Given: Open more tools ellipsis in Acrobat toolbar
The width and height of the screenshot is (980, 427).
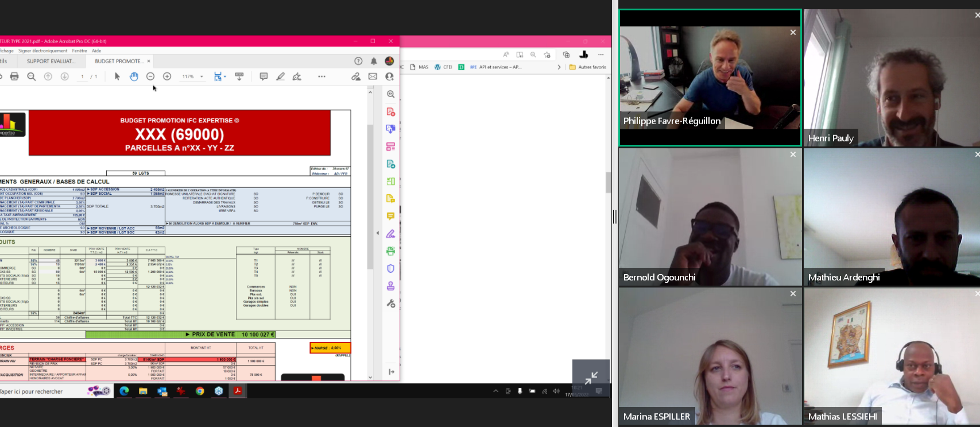Looking at the screenshot, I should point(321,76).
